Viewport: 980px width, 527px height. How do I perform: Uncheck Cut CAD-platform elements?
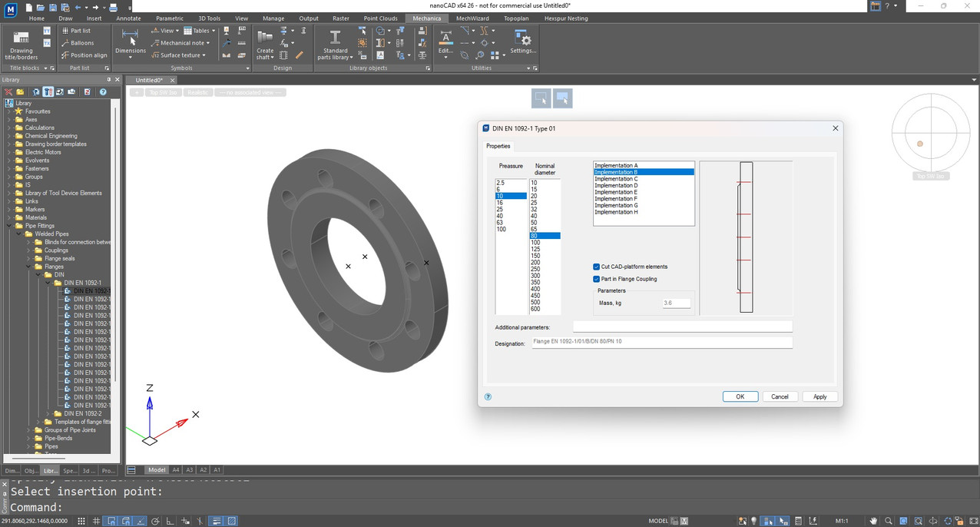point(597,267)
